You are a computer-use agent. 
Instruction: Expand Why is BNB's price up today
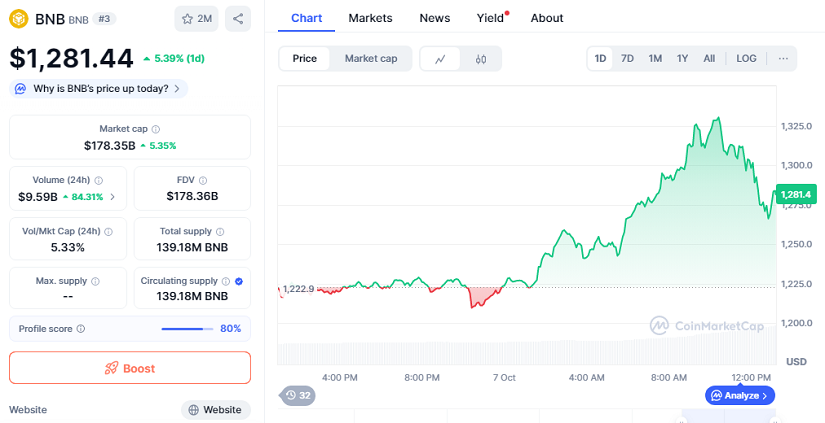coord(98,89)
